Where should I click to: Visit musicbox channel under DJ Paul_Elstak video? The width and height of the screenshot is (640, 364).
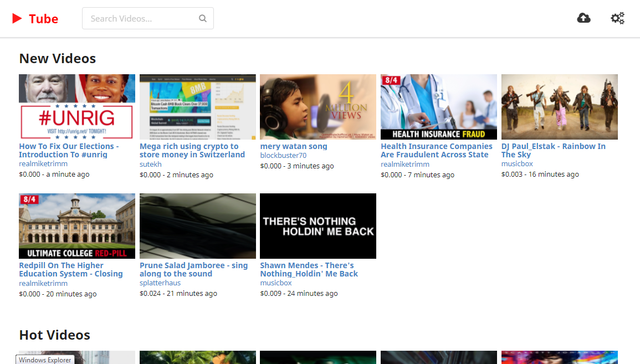click(517, 164)
